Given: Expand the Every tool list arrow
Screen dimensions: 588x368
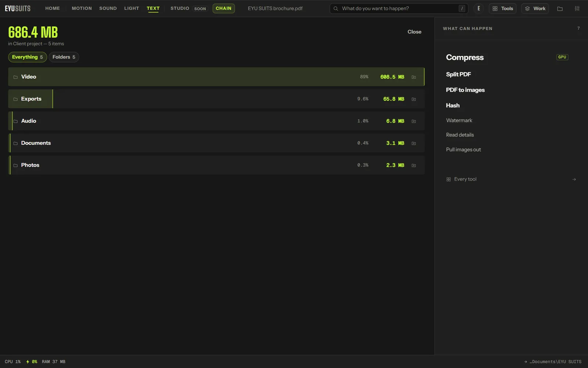Looking at the screenshot, I should tap(574, 179).
